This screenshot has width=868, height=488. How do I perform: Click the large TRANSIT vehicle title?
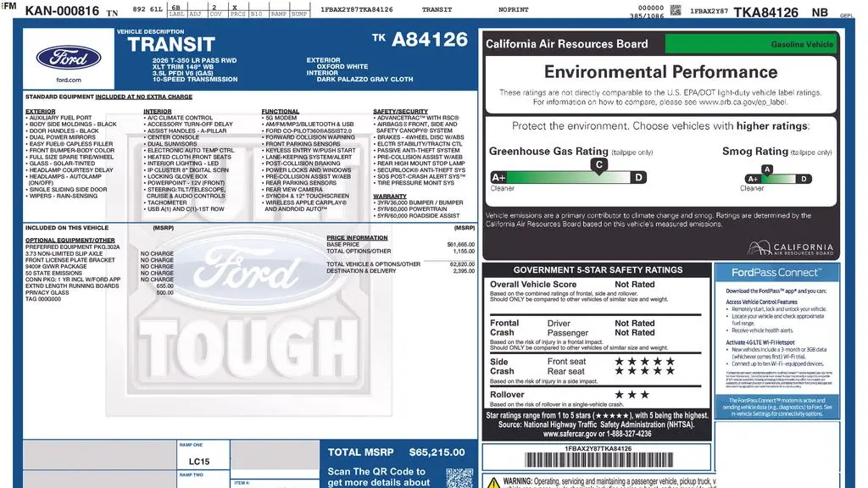click(x=171, y=44)
